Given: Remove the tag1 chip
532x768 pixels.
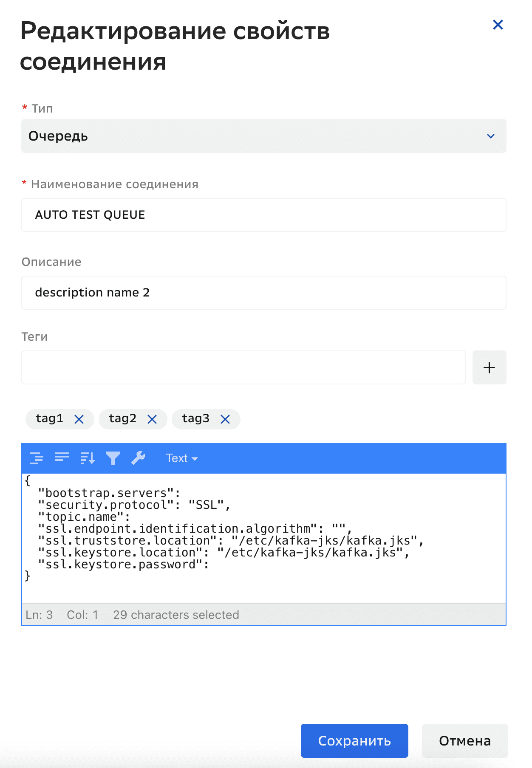Looking at the screenshot, I should (79, 419).
